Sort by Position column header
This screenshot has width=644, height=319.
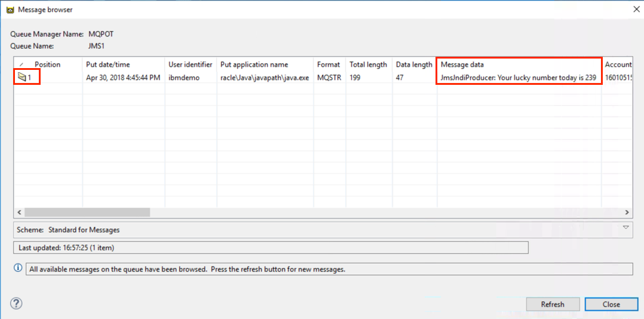(x=48, y=65)
